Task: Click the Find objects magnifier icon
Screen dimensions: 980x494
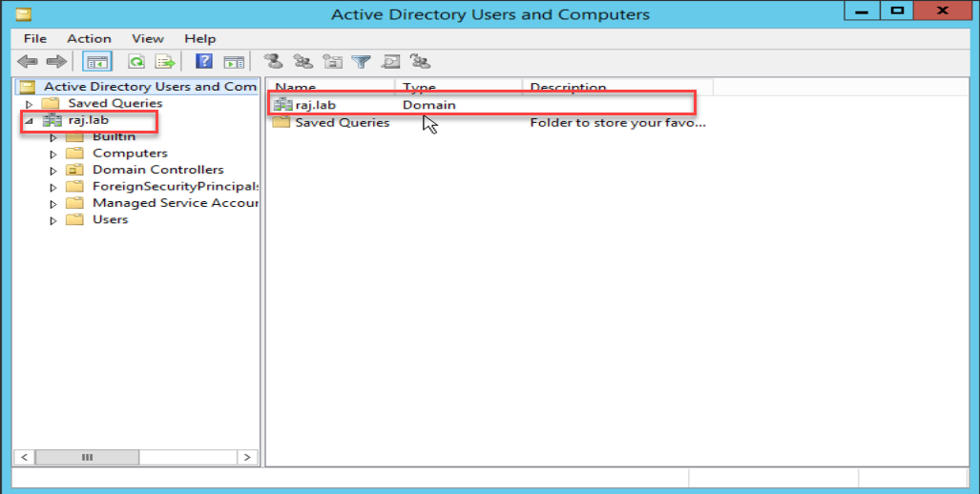Action: pyautogui.click(x=390, y=61)
